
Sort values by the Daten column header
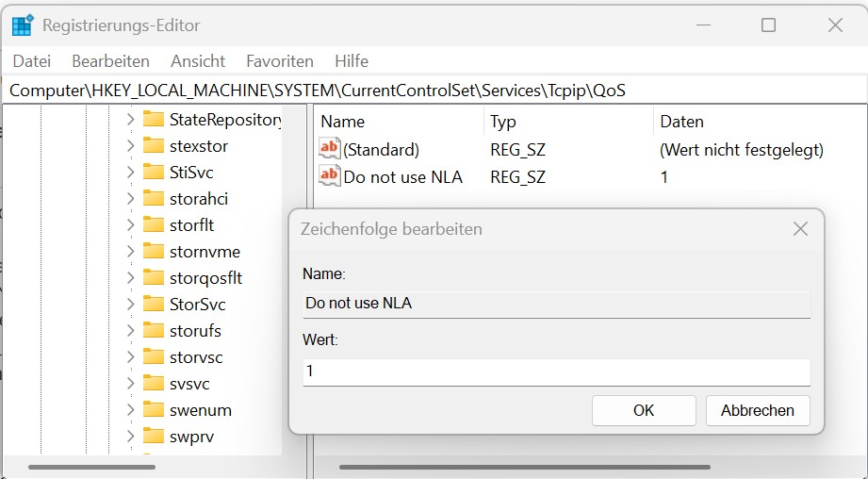(x=760, y=122)
